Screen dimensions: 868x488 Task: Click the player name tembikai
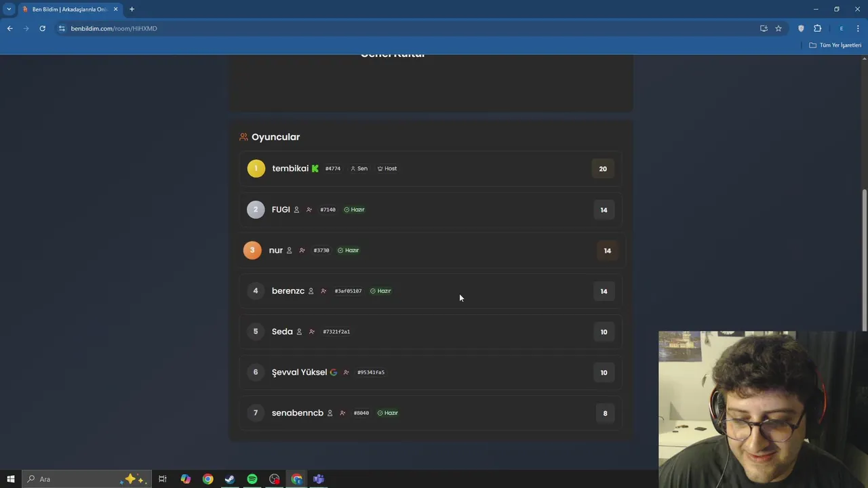(290, 169)
